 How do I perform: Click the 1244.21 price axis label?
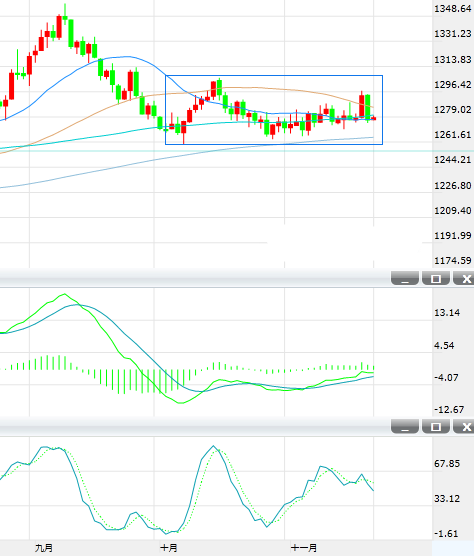453,160
